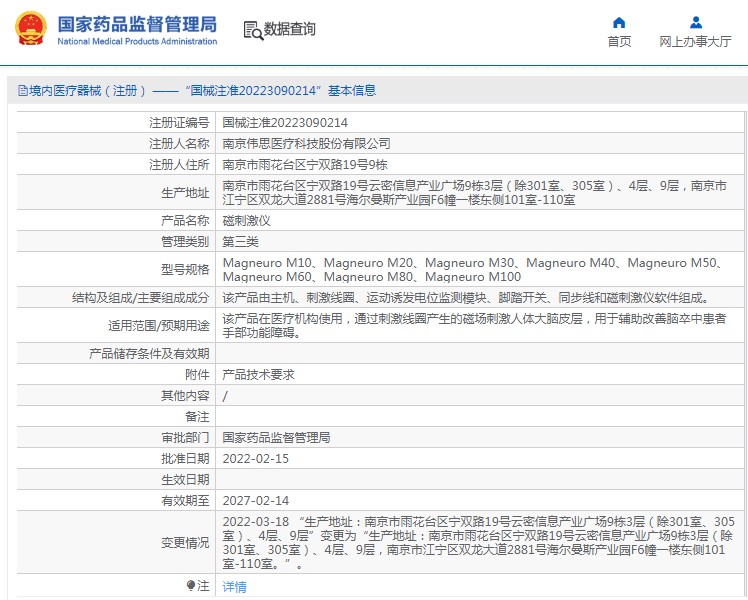Click the 网上办事大厅 user icon

point(696,22)
